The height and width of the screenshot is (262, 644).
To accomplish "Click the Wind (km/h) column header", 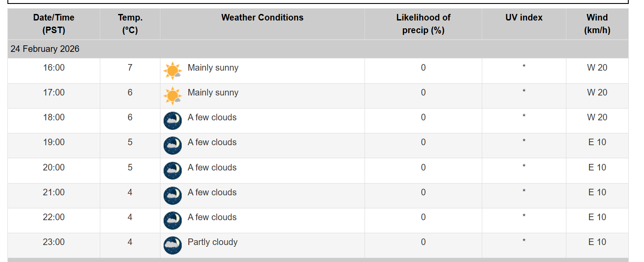I will point(597,24).
